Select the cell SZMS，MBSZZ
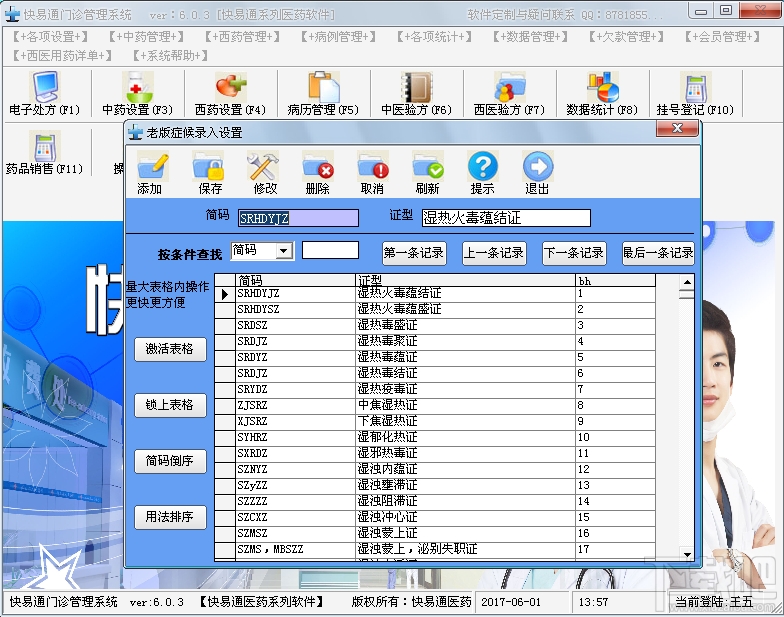 [295, 550]
